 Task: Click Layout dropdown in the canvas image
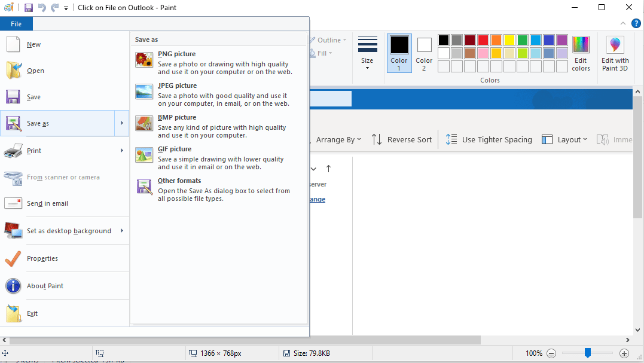point(564,139)
